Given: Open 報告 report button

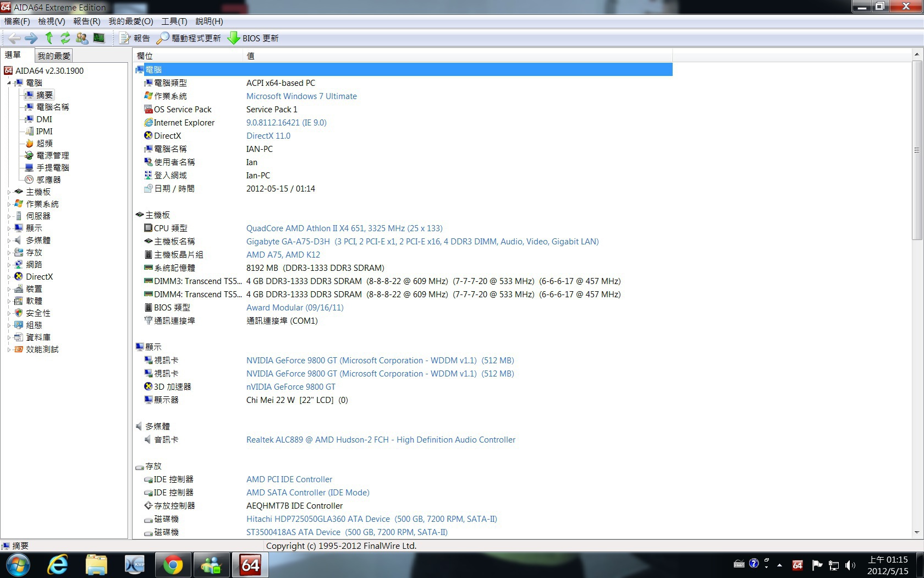Looking at the screenshot, I should [135, 38].
